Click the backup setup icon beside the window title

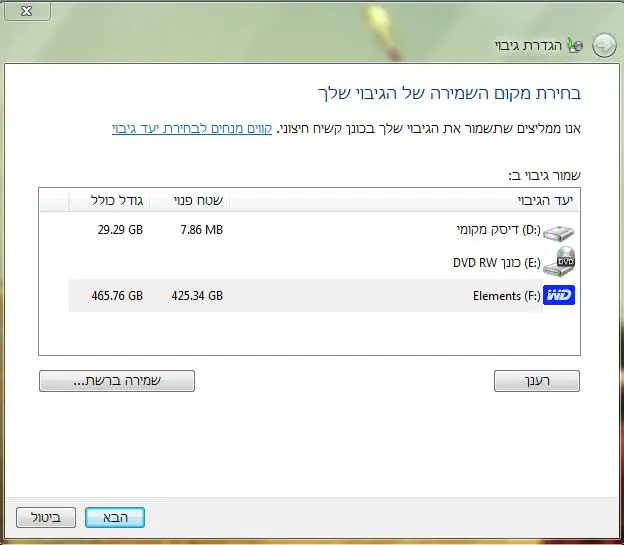574,46
